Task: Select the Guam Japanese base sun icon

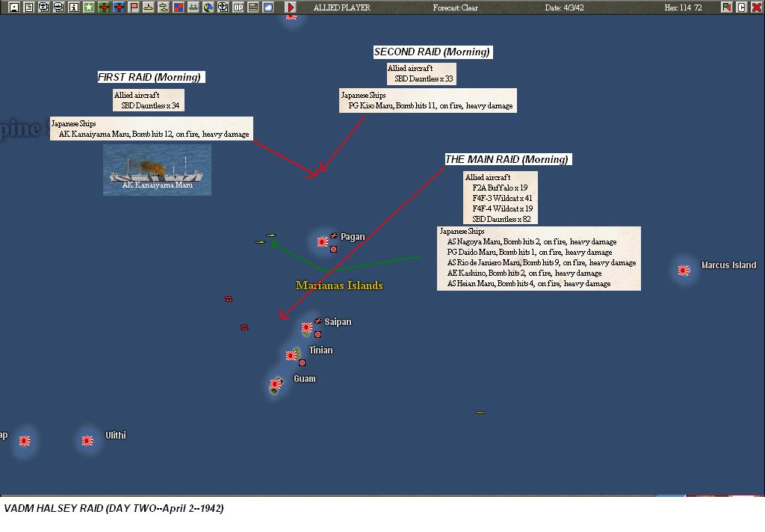Action: tap(275, 384)
